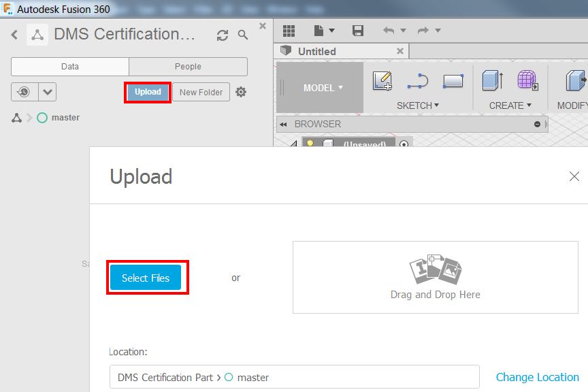The height and width of the screenshot is (392, 588).
Task: Close the data panel
Action: click(263, 26)
